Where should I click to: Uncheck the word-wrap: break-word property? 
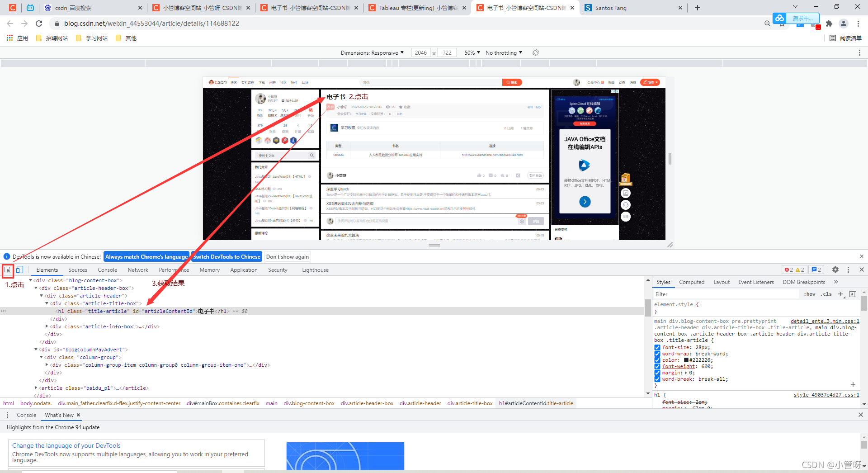click(x=657, y=354)
